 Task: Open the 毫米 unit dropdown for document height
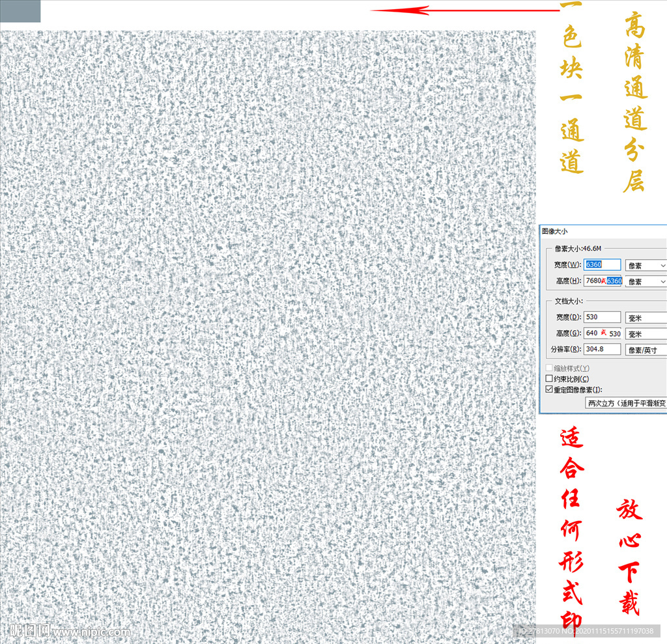(646, 334)
